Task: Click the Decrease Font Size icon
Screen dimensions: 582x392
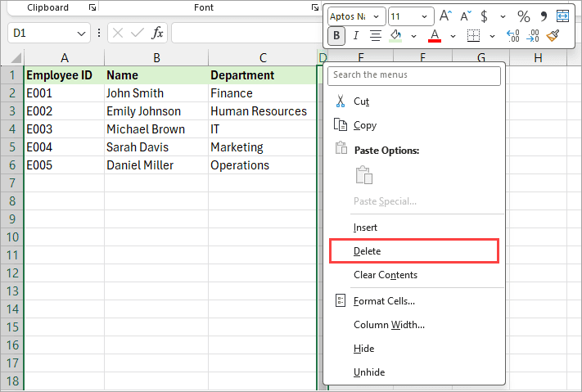Action: [x=465, y=16]
